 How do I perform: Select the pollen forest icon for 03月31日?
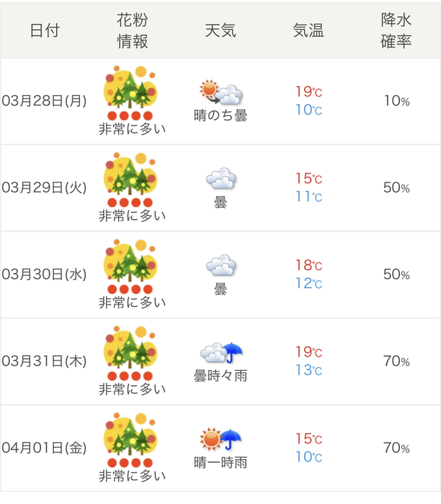click(130, 347)
